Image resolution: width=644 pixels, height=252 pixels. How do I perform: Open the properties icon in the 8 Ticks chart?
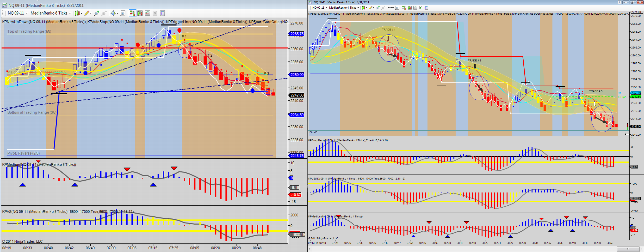pyautogui.click(x=162, y=13)
